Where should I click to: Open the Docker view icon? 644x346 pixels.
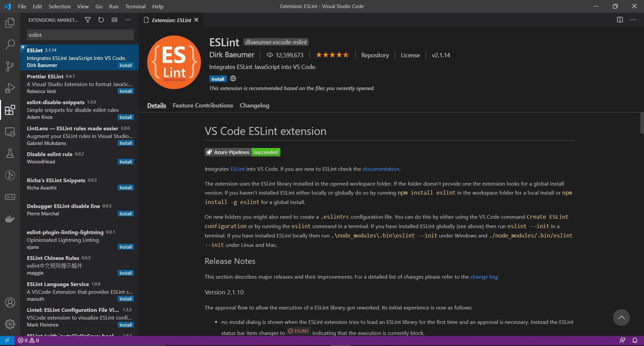[10, 219]
